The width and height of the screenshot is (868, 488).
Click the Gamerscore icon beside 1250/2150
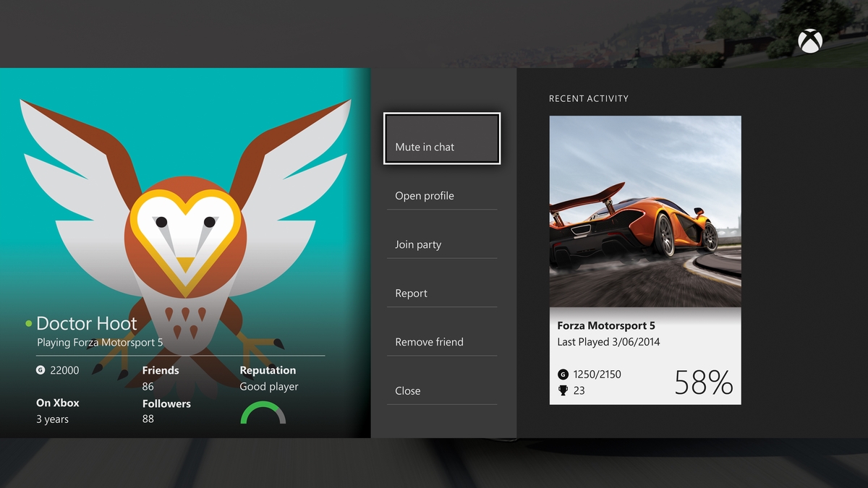pyautogui.click(x=563, y=374)
